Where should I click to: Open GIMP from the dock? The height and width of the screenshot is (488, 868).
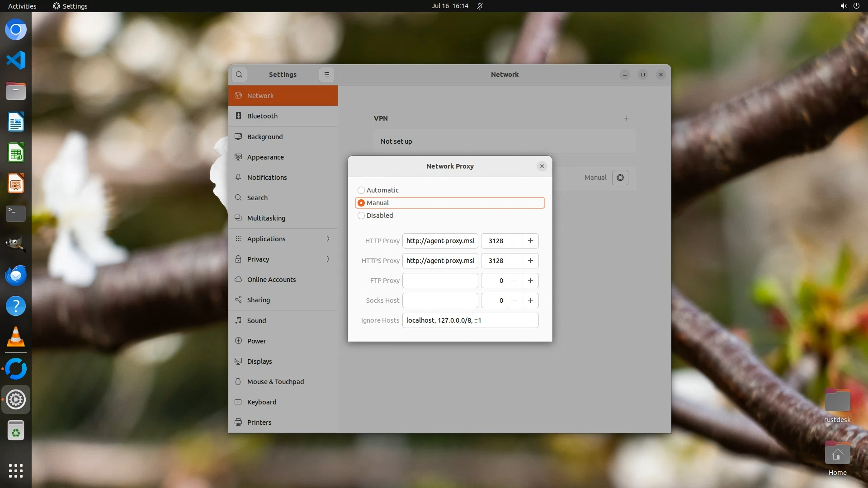[16, 244]
